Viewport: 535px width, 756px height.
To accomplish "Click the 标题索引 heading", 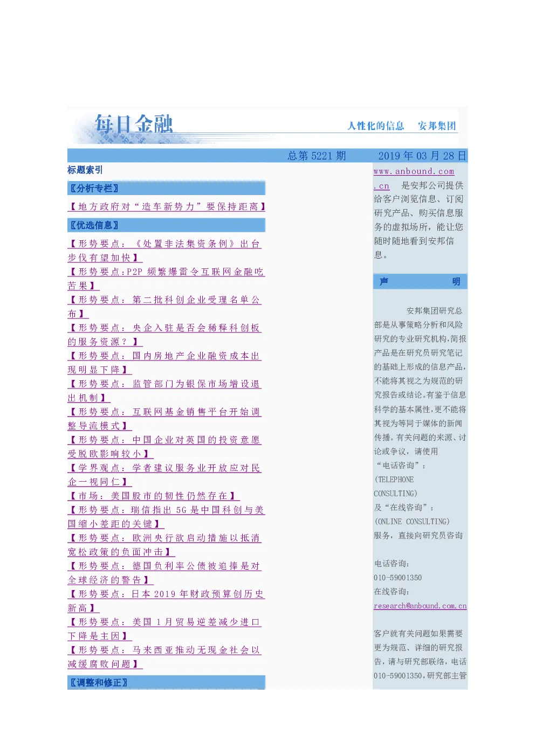I will tap(85, 170).
